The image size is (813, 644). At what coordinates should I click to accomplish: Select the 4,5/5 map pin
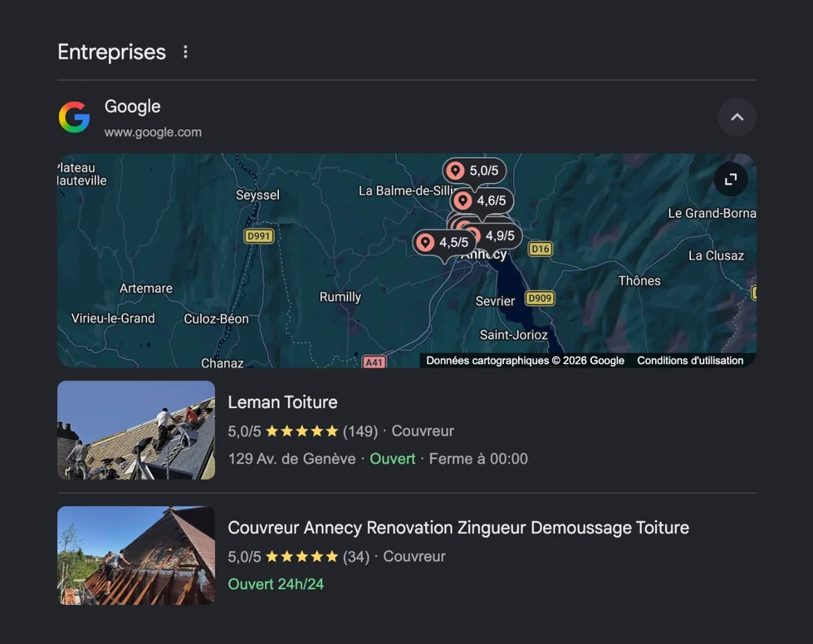point(445,242)
